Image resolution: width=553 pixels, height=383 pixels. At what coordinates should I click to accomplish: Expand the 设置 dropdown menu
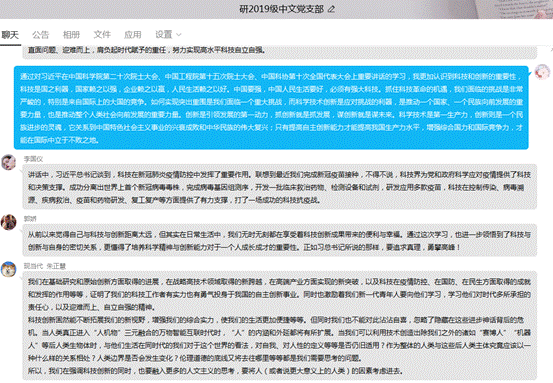(168, 35)
